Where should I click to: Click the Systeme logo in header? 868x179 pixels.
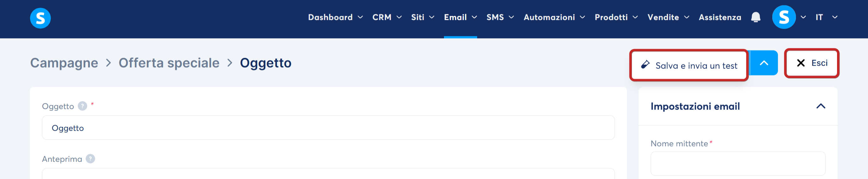[40, 18]
